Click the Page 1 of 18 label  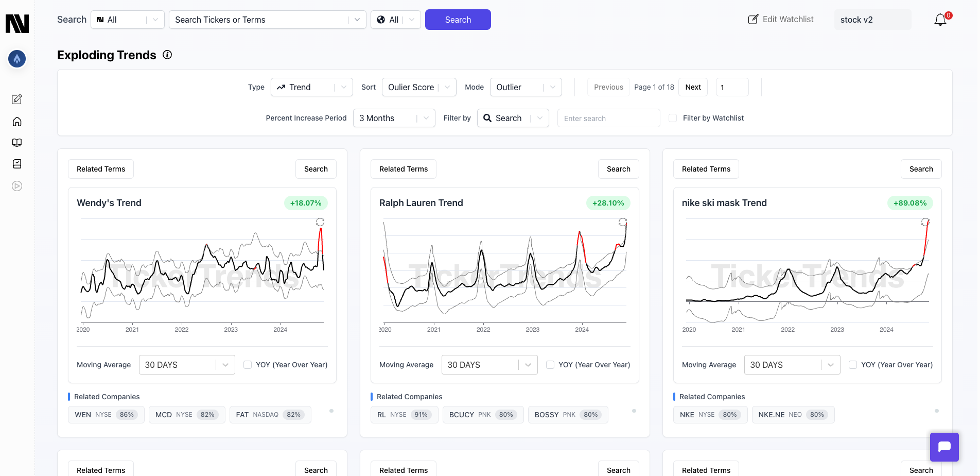click(x=654, y=87)
